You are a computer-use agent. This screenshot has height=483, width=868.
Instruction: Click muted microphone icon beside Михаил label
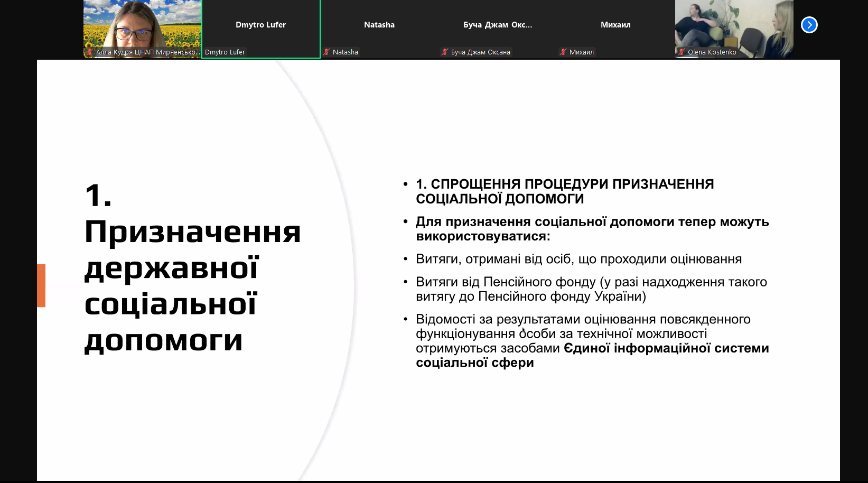(564, 52)
